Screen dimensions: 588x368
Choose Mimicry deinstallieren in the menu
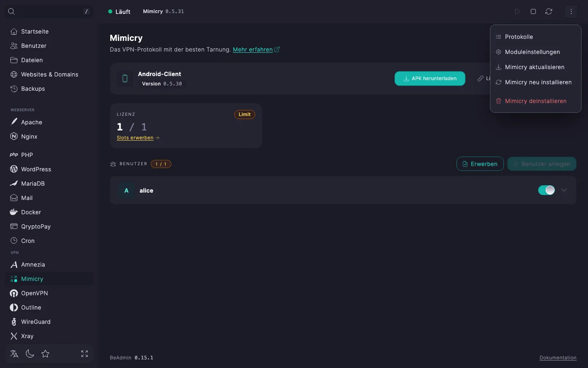click(535, 101)
